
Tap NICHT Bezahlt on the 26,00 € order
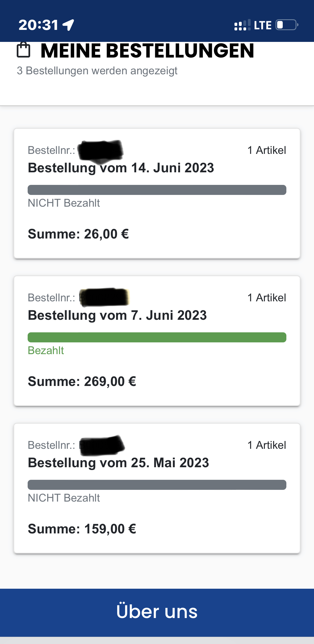(x=64, y=203)
